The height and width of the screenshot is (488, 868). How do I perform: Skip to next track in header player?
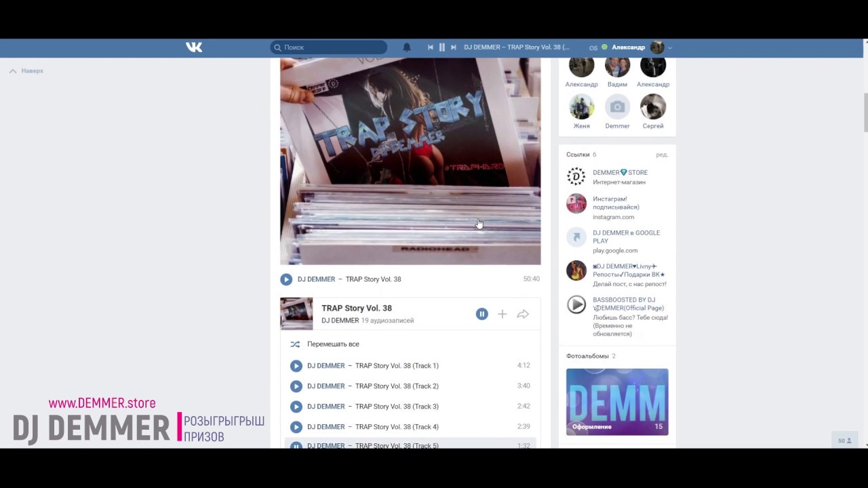pyautogui.click(x=454, y=47)
